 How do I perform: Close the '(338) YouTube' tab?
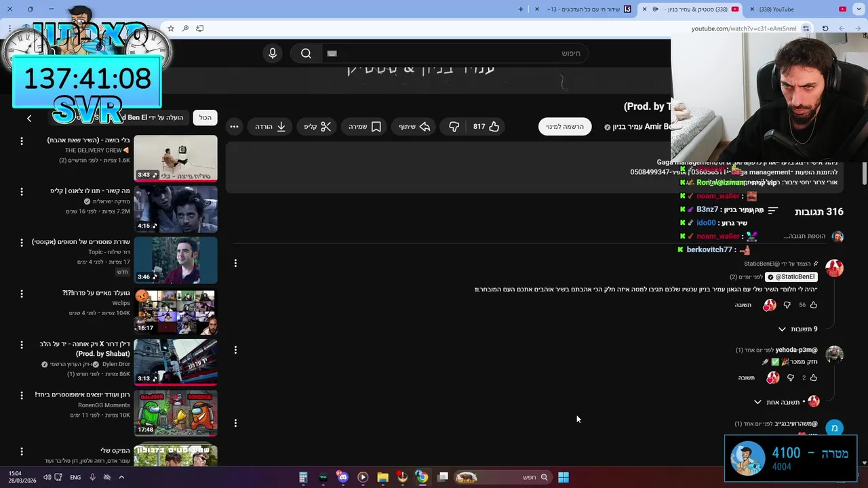[x=752, y=9]
